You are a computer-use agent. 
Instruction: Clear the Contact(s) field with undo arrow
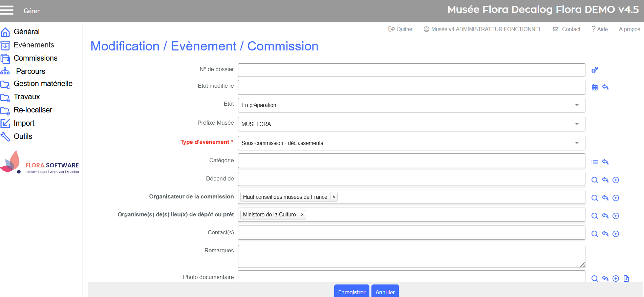[x=605, y=234]
